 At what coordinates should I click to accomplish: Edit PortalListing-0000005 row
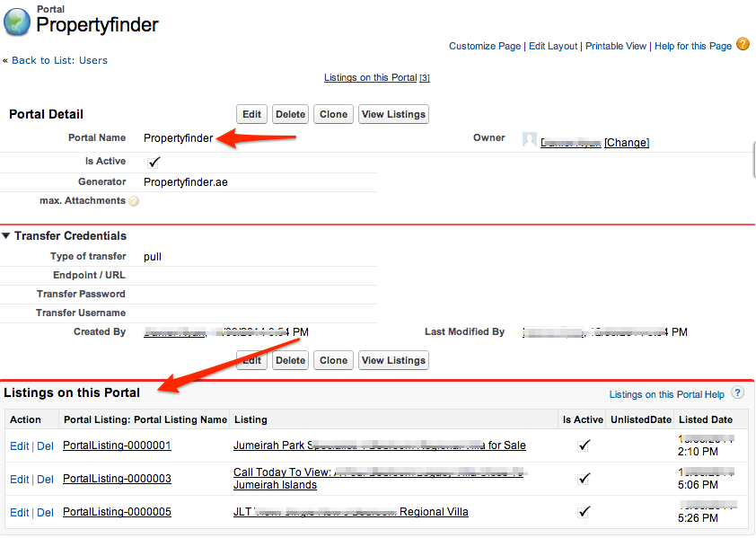point(19,513)
